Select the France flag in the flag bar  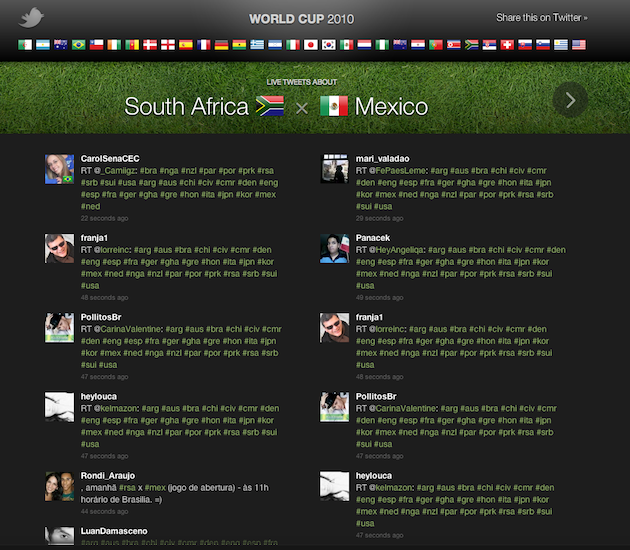204,45
